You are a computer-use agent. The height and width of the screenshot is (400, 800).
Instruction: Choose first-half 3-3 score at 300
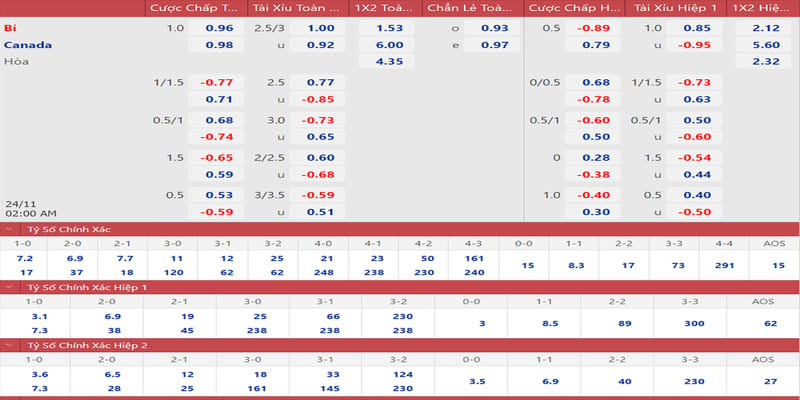689,323
